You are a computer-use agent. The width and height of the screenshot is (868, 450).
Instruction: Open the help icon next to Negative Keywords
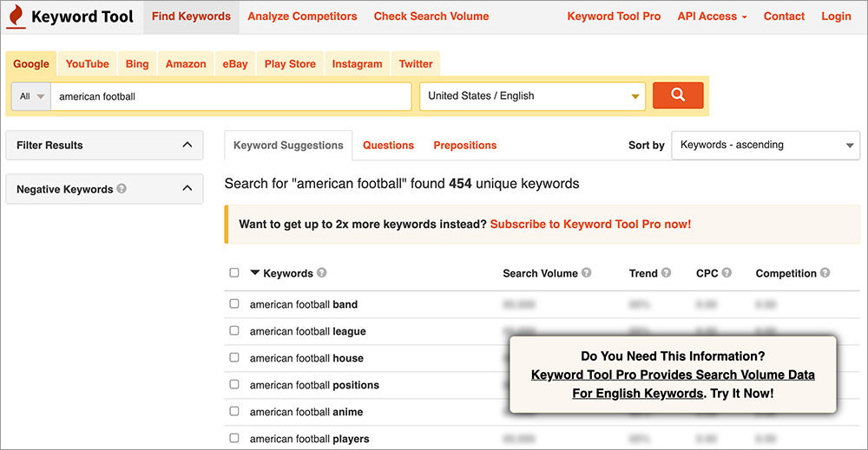(x=122, y=188)
